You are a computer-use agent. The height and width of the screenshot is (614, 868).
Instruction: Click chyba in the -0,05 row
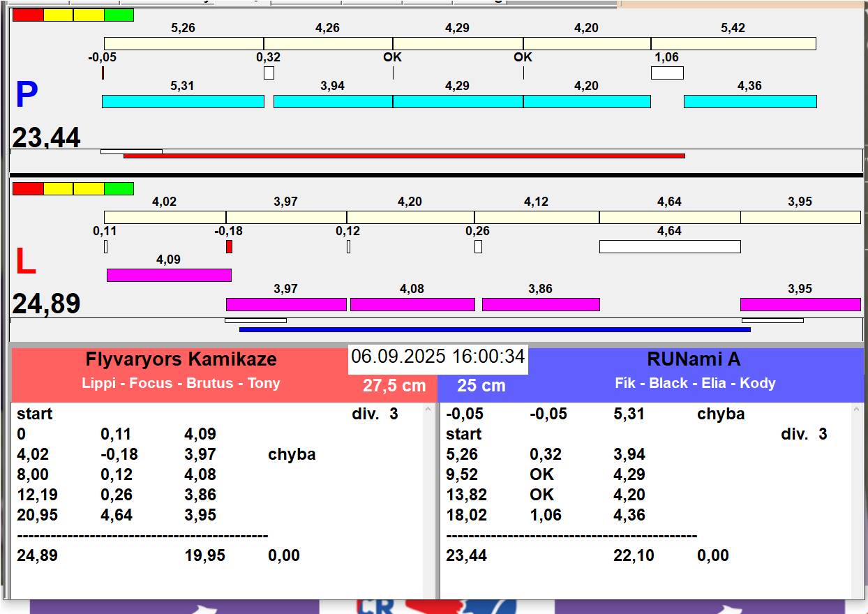(x=721, y=414)
